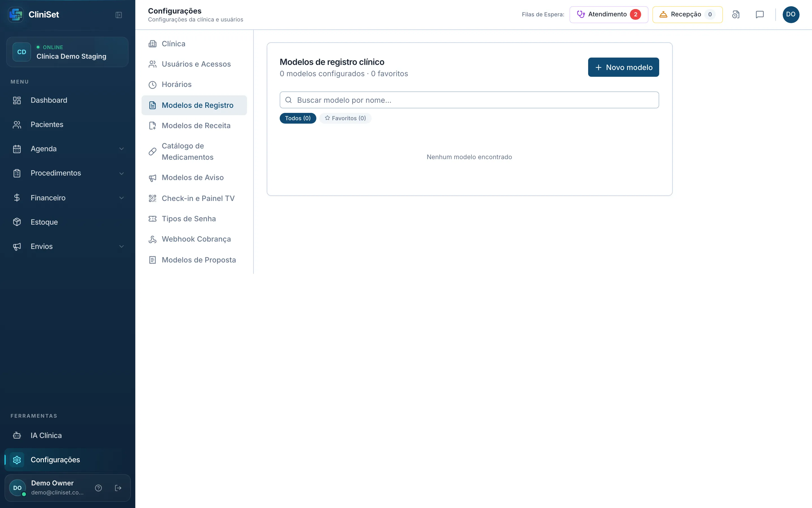
Task: Expand the Procedimentos submenu chevron
Action: (122, 173)
